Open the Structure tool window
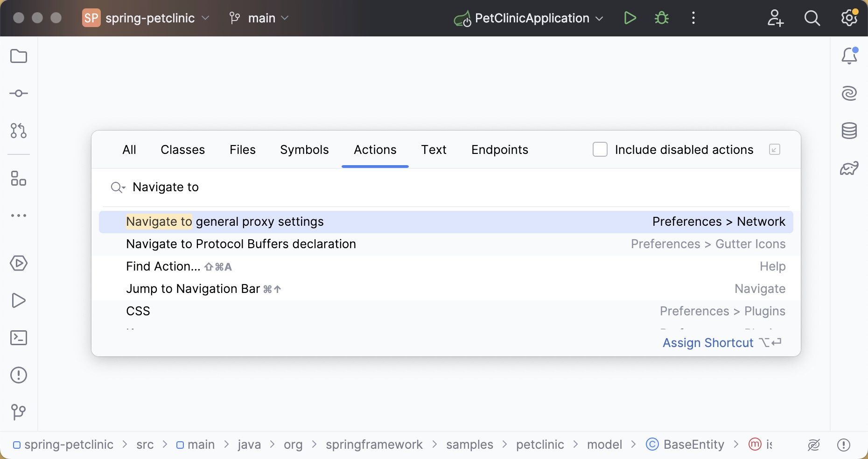 (19, 179)
